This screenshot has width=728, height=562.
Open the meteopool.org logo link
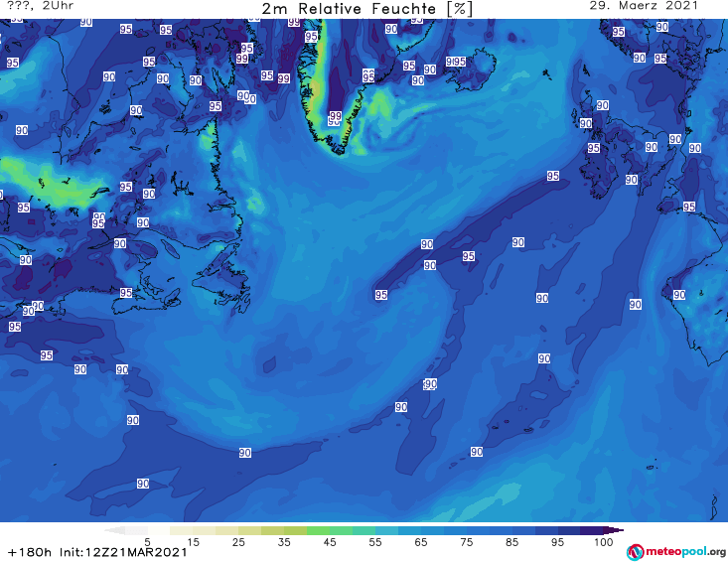tap(676, 552)
